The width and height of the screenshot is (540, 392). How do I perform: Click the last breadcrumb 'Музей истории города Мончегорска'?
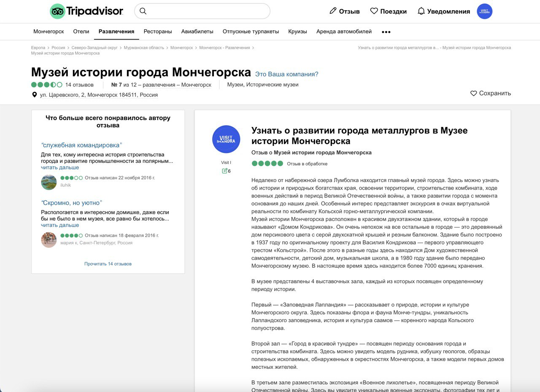[65, 53]
